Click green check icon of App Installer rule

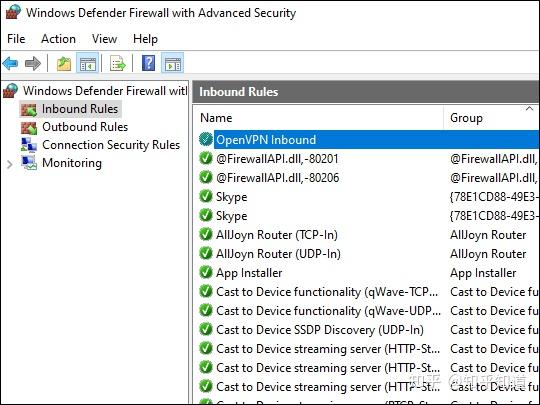(x=206, y=272)
